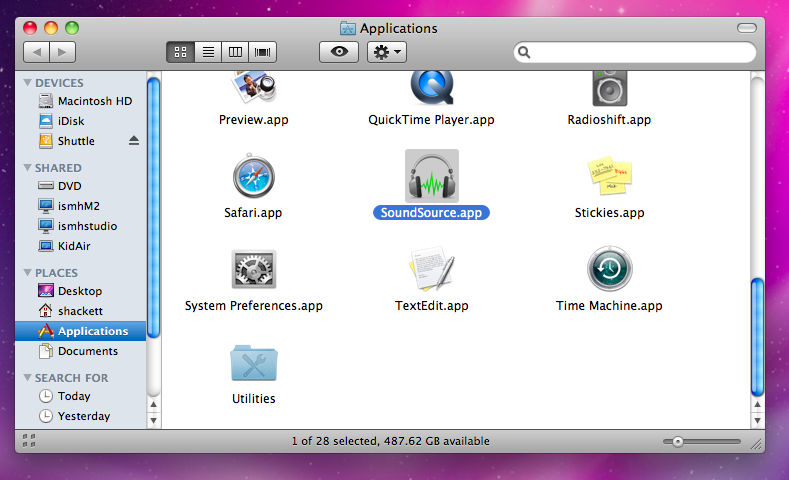Image resolution: width=789 pixels, height=480 pixels.
Task: Click the Applications folder title icon
Action: click(348, 28)
